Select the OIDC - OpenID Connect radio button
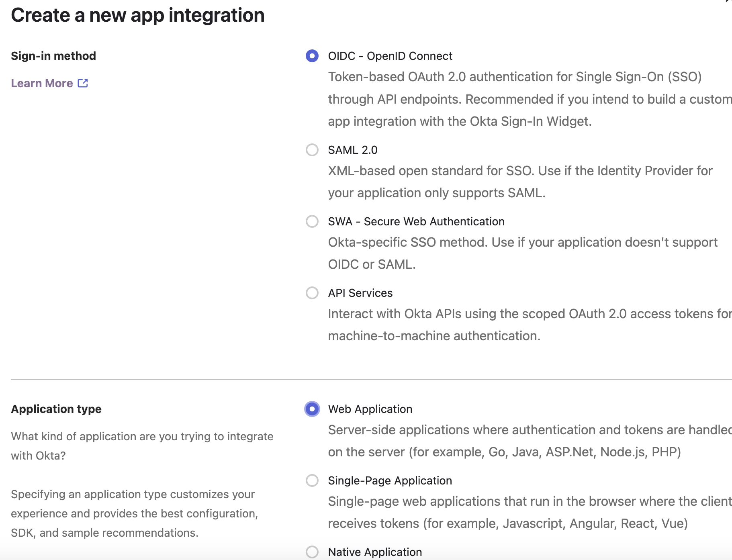 pyautogui.click(x=312, y=56)
